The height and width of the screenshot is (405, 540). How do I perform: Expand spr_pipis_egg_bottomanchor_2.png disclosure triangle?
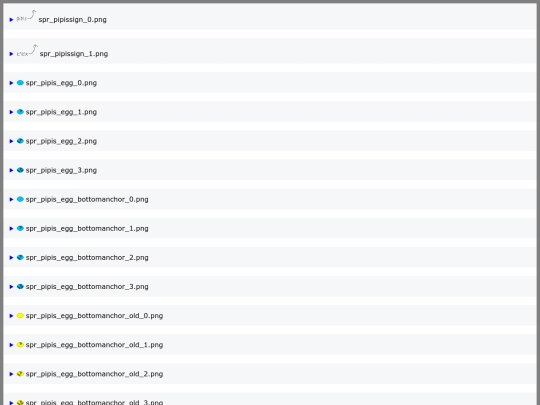[11, 258]
